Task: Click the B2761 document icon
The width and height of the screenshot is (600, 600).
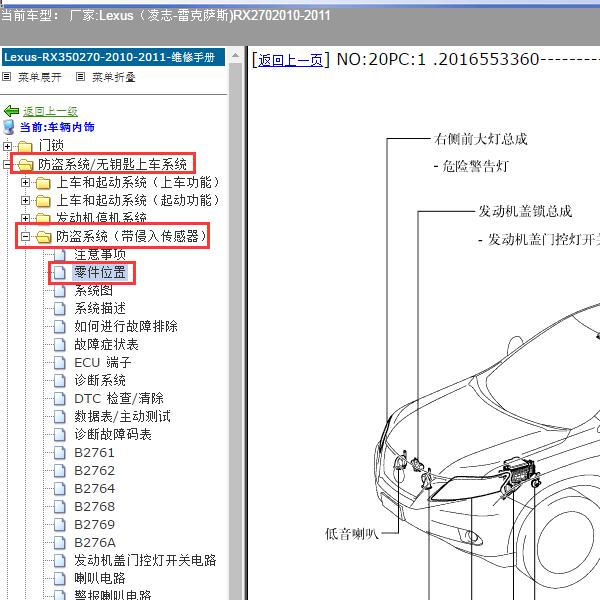Action: point(59,452)
